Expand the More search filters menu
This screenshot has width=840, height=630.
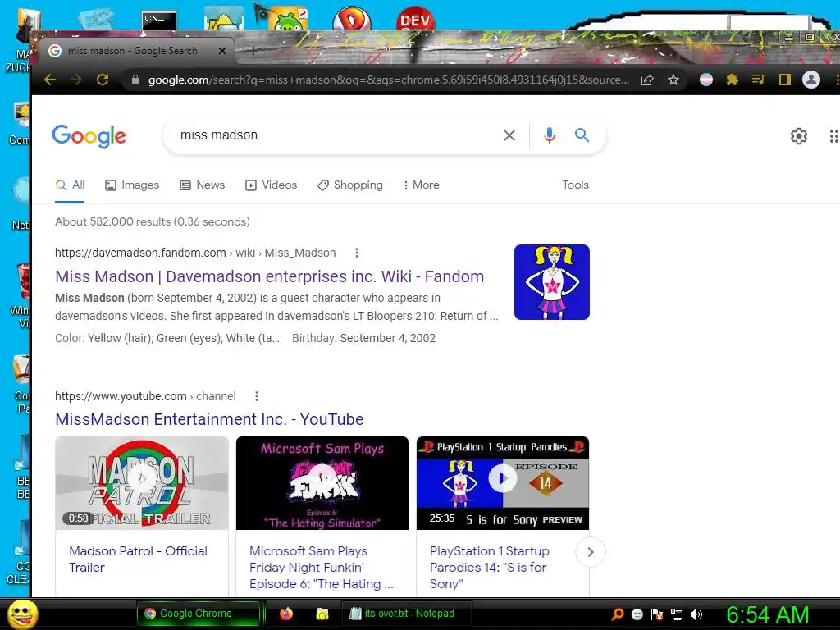(421, 185)
